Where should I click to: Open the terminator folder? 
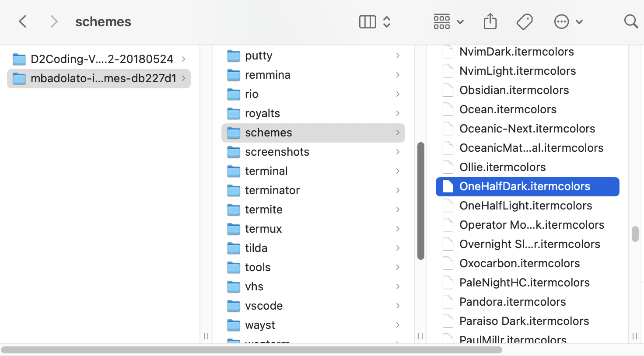(x=313, y=190)
